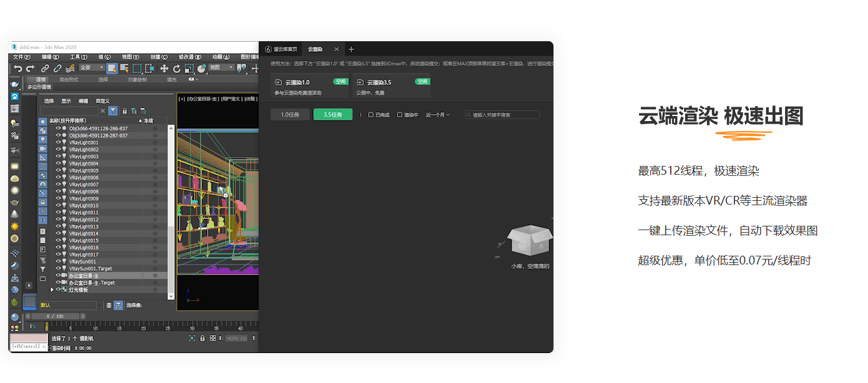Click the 多边形建模 button

(39, 87)
